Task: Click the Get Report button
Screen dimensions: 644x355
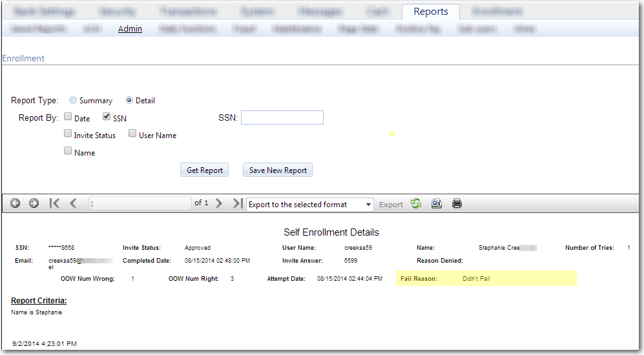Action: (x=204, y=170)
